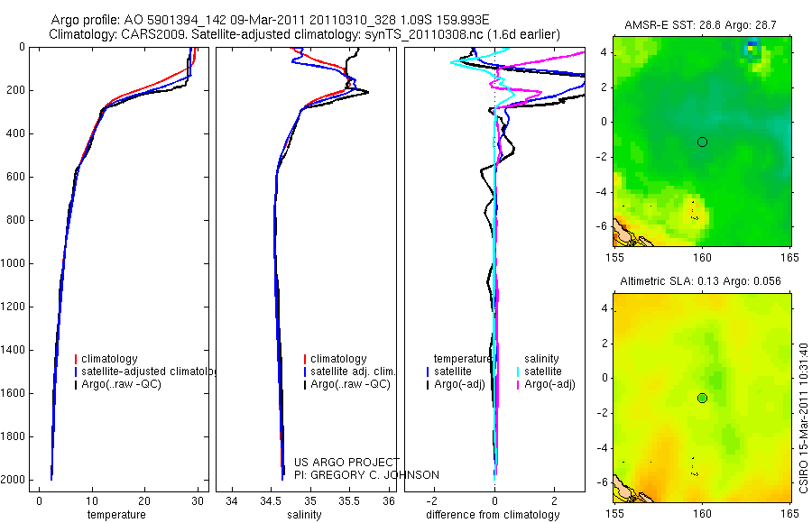Click the Climatology CARS2009 subtitle line
Screen dimensions: 812x523
[305, 34]
